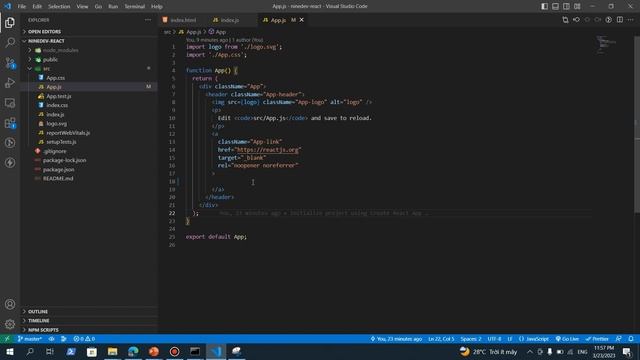The width and height of the screenshot is (640, 360).
Task: Click the editor More Actions ellipsis
Action: click(x=631, y=20)
